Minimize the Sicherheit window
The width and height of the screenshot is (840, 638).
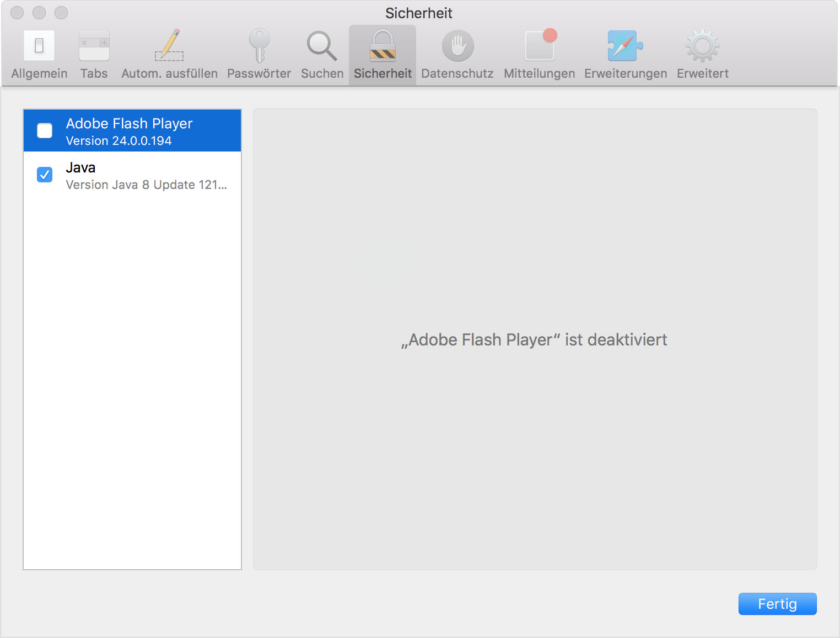click(39, 13)
